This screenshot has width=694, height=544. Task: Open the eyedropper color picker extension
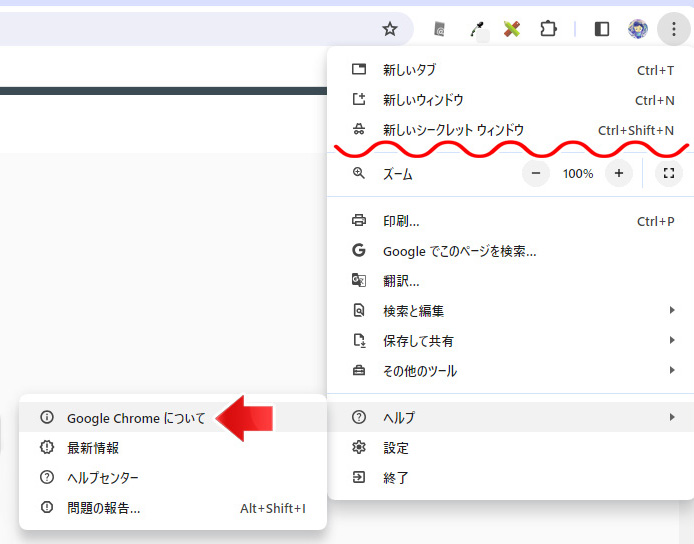coord(477,30)
